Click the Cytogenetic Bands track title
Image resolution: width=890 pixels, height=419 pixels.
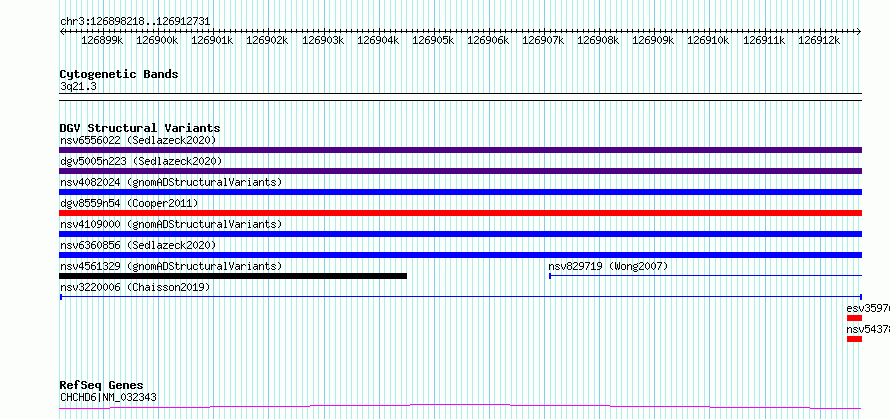click(x=119, y=74)
